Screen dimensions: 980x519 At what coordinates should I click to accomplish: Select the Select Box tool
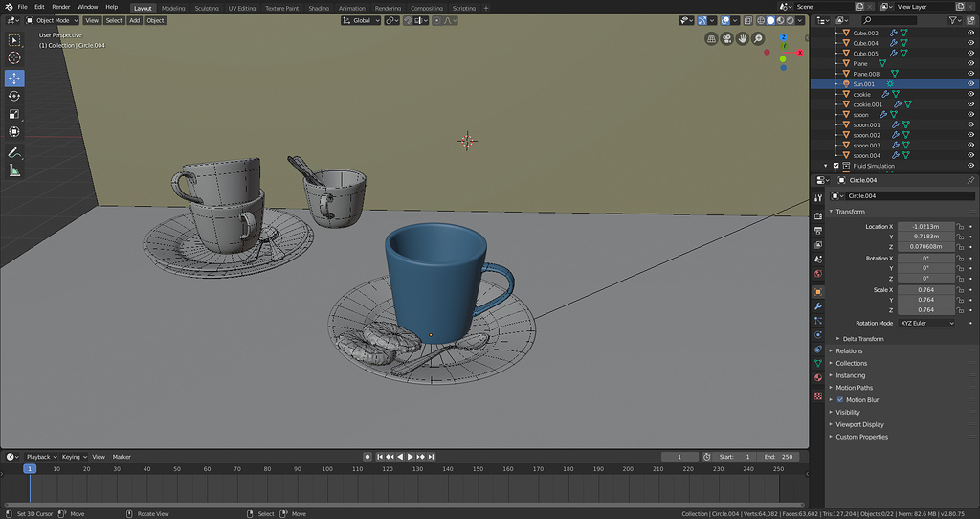click(x=13, y=40)
